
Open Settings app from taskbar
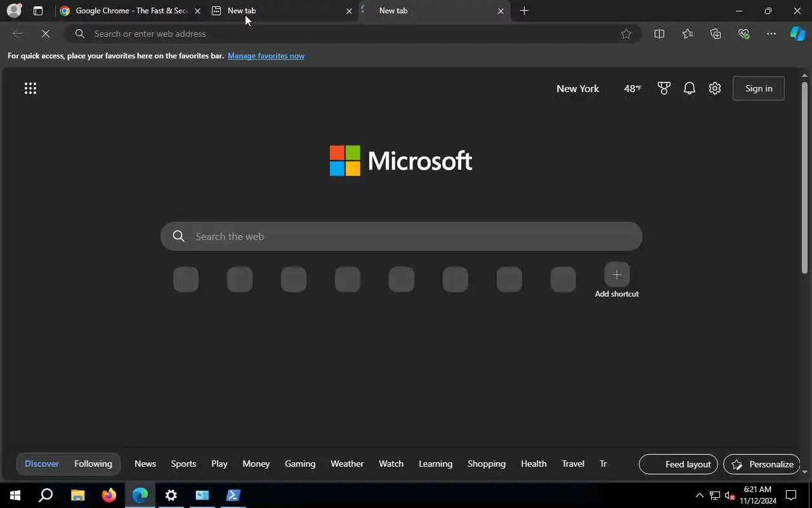tap(171, 495)
